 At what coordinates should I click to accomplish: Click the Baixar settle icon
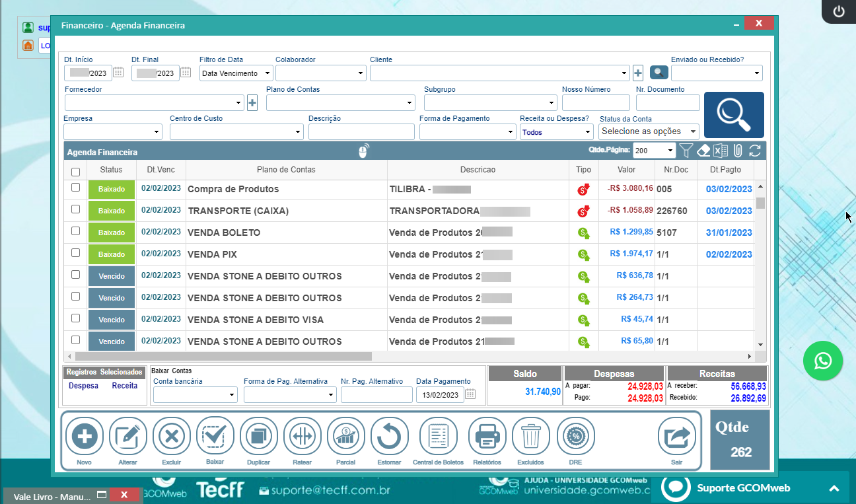[215, 436]
